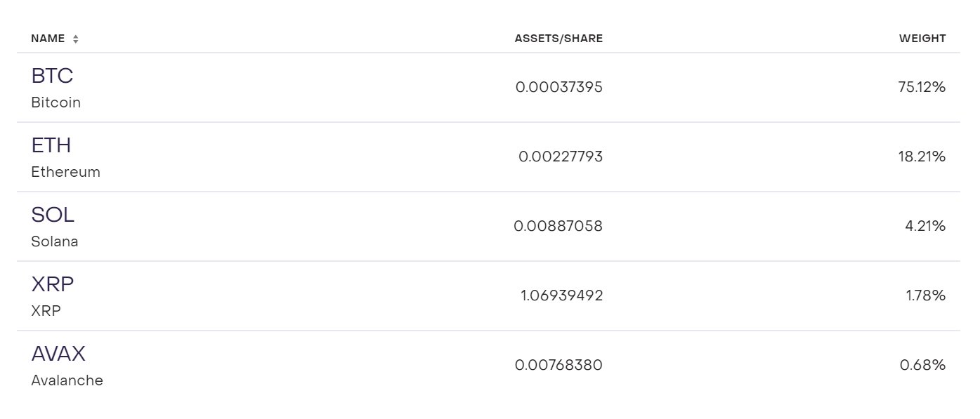Click the XRP weight 1.78%
This screenshot has height=419, width=980.
click(925, 295)
